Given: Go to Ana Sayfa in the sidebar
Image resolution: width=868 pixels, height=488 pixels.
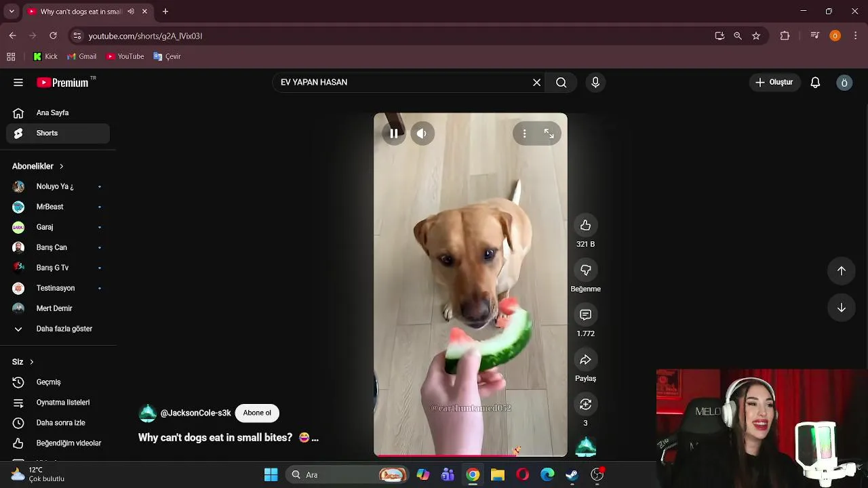Looking at the screenshot, I should coord(58,113).
